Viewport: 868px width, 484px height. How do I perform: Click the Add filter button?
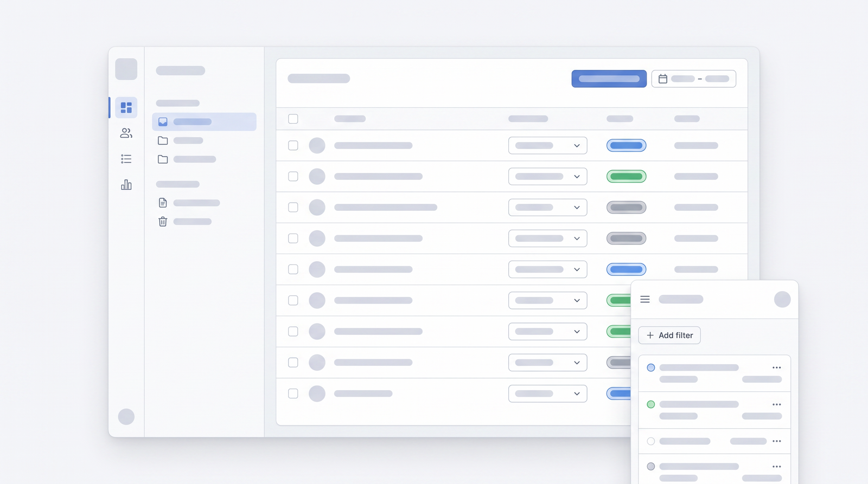pos(669,335)
